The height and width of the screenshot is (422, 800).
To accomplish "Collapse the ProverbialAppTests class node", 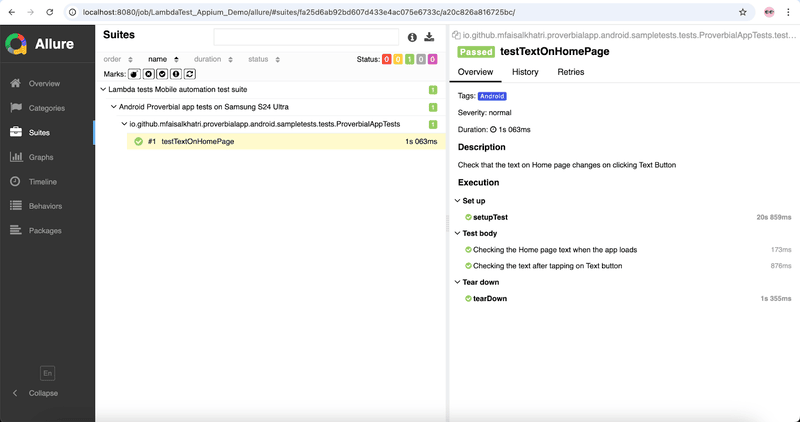I will [x=124, y=124].
